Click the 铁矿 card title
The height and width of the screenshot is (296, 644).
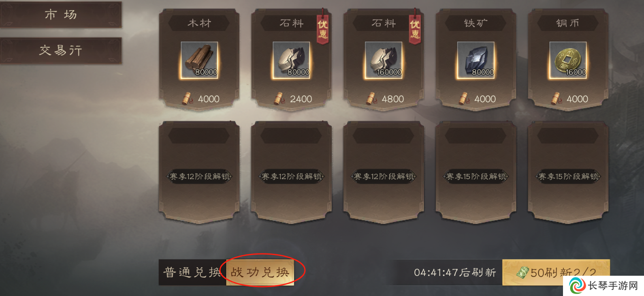476,23
